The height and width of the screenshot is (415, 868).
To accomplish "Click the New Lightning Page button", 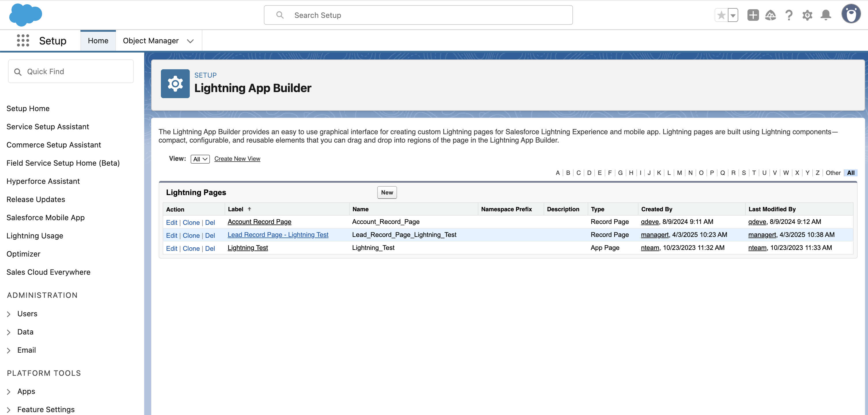I will point(387,192).
